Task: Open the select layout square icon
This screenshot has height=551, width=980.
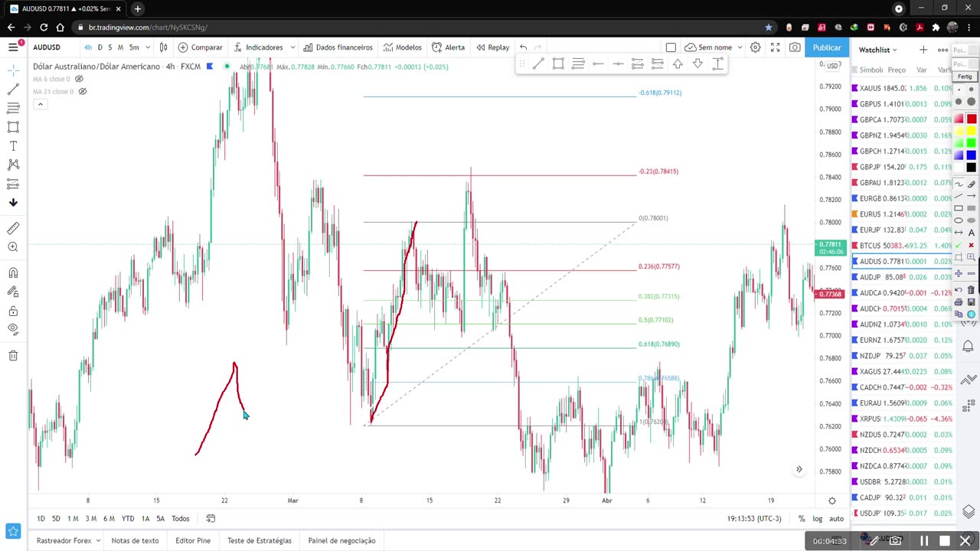Action: [x=671, y=47]
